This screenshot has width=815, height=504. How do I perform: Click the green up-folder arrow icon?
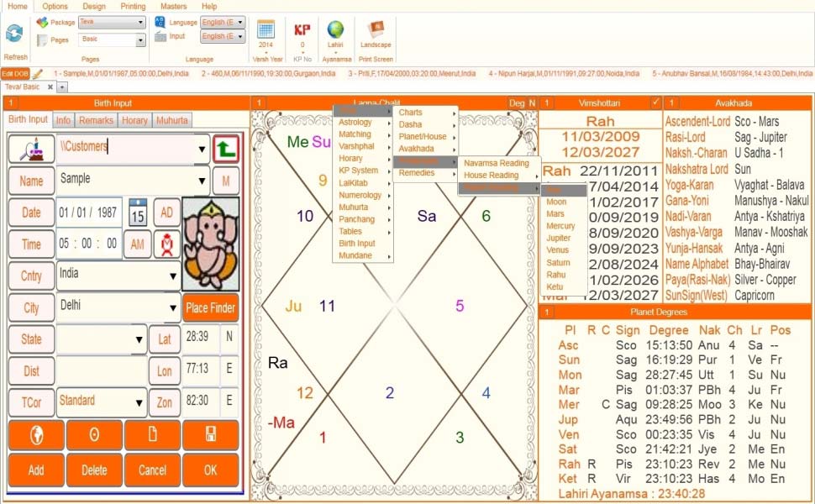click(x=226, y=150)
